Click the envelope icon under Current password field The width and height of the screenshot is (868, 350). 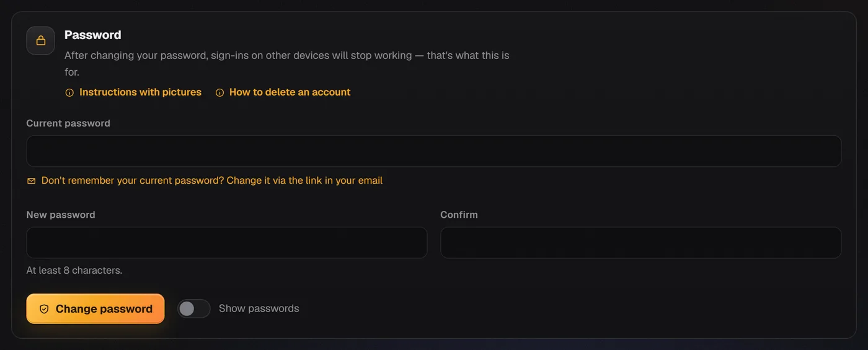[x=31, y=181]
